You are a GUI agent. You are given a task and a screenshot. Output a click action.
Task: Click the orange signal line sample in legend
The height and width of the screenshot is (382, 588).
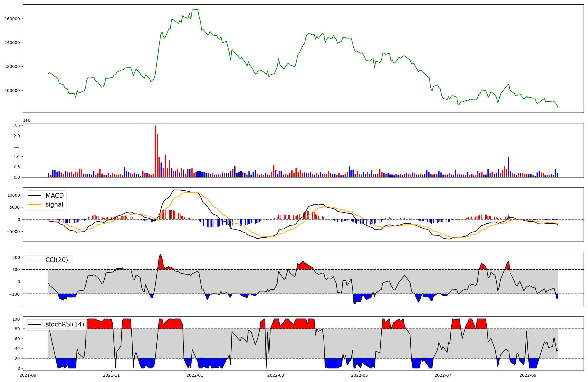pyautogui.click(x=35, y=205)
